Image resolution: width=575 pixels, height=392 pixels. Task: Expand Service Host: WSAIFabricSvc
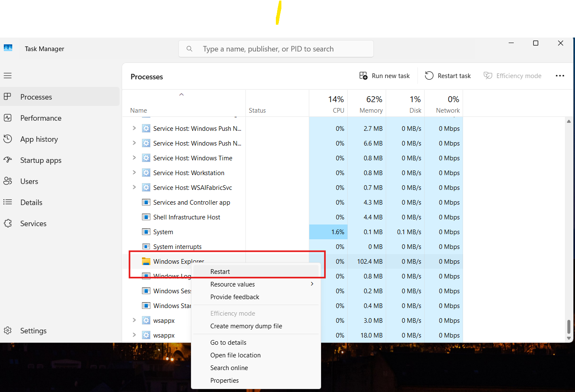134,187
